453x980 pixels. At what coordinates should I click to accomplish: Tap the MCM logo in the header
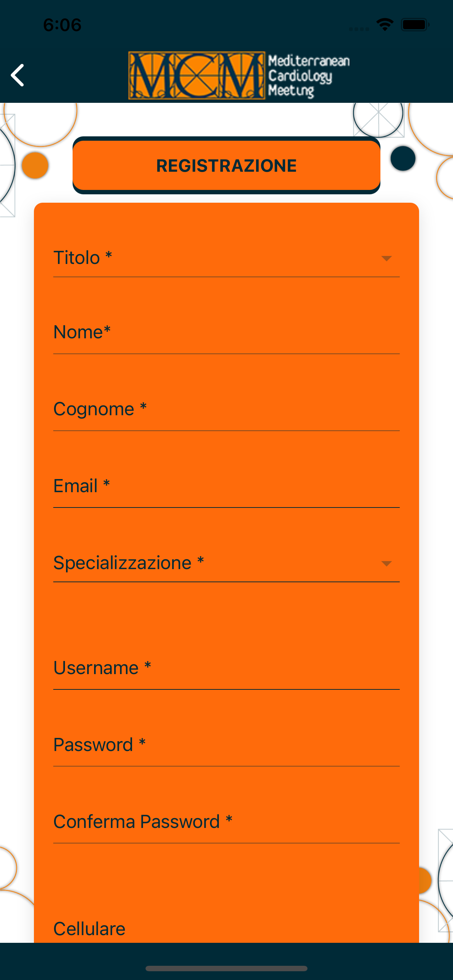[x=197, y=75]
